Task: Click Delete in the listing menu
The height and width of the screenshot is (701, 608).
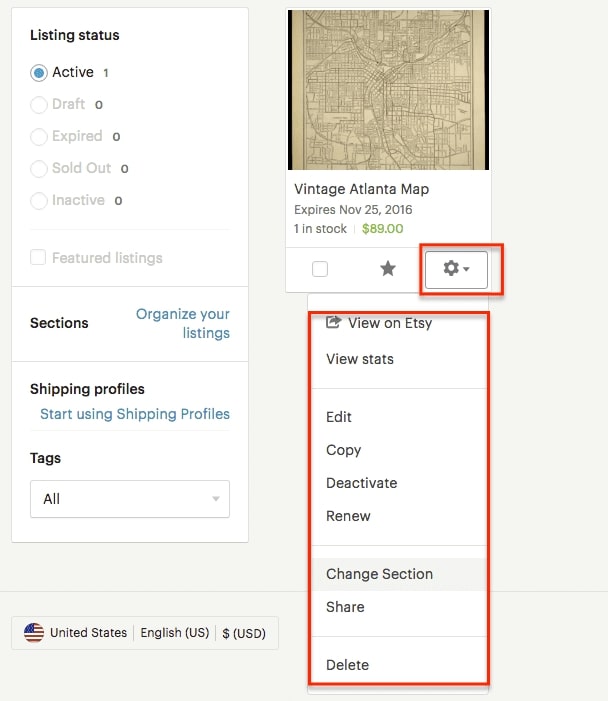Action: click(x=347, y=665)
